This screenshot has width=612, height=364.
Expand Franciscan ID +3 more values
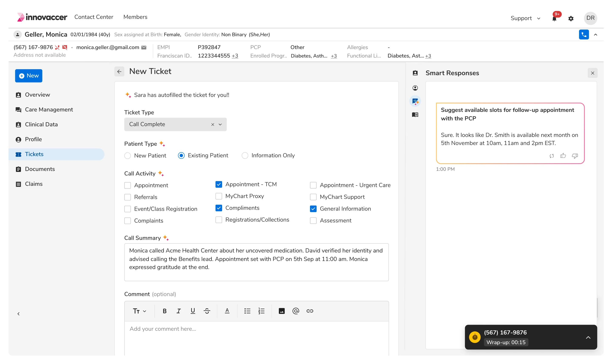(x=235, y=56)
